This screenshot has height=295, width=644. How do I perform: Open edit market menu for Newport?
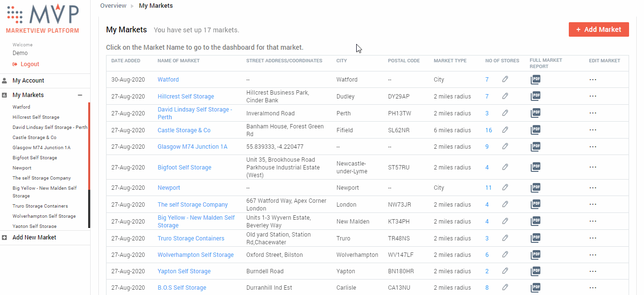(593, 188)
